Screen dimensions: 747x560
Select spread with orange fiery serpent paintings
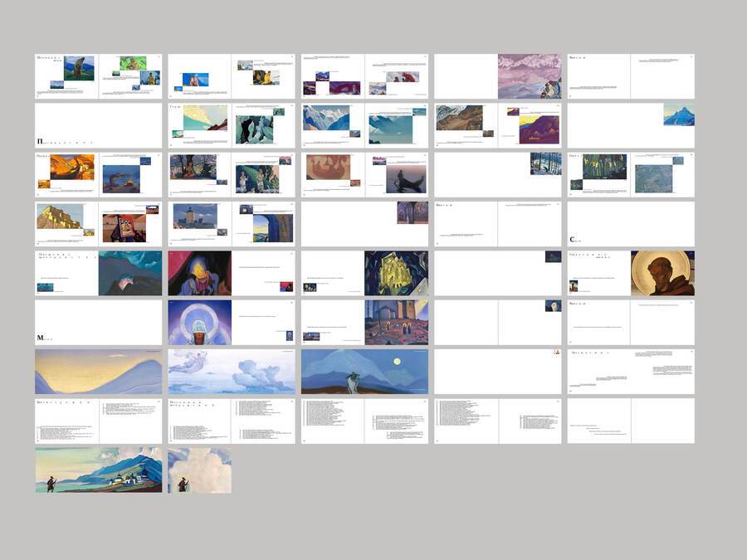[98, 175]
